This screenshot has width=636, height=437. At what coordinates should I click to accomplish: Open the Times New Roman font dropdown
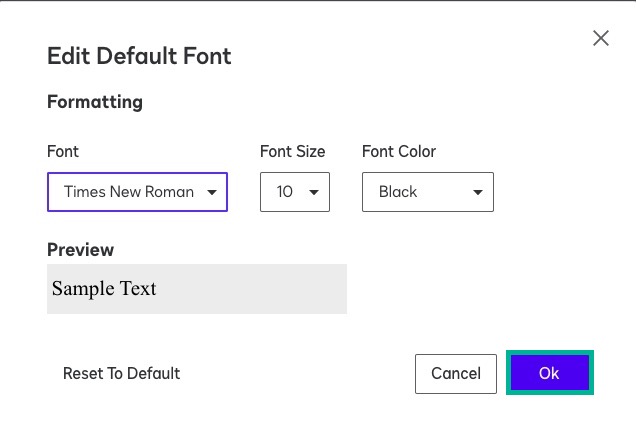tap(137, 192)
